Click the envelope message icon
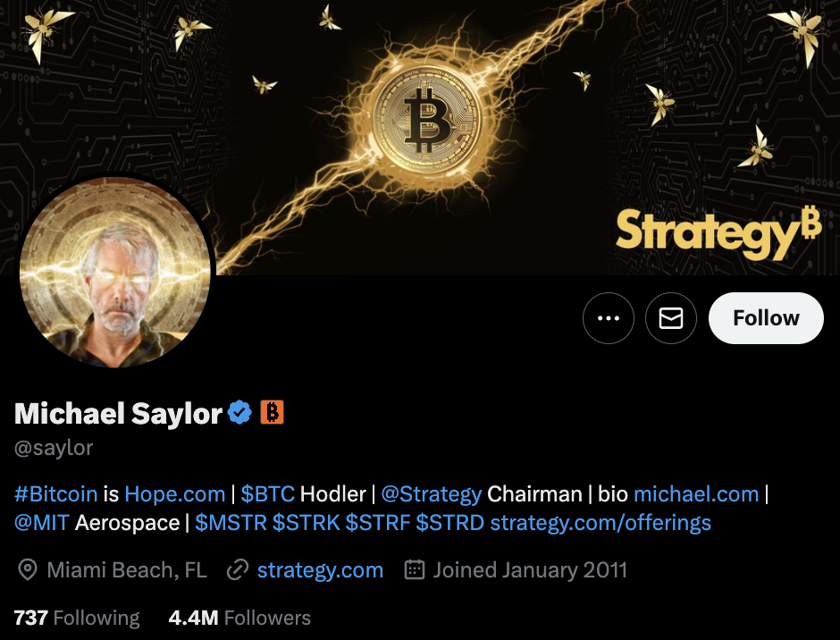Viewport: 840px width, 640px height. 671,318
